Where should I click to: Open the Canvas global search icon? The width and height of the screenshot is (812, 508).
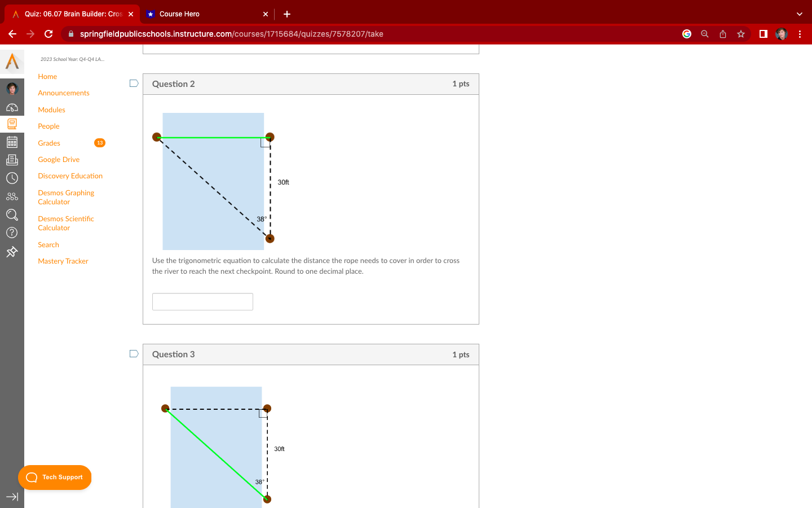pos(12,214)
